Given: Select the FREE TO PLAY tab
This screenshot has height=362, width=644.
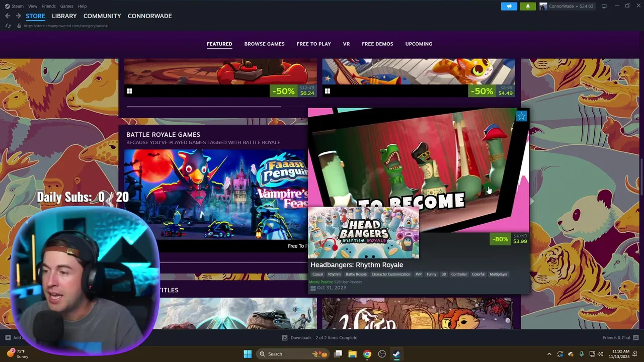Looking at the screenshot, I should point(313,44).
